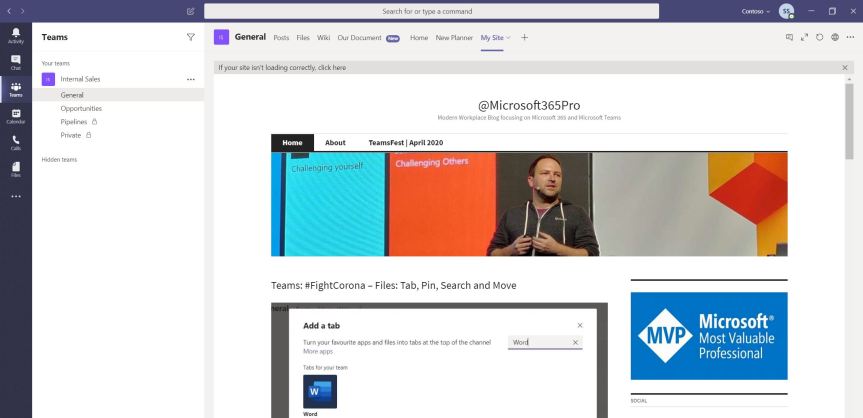Reload the tab with refresh icon
The width and height of the screenshot is (863, 418).
[x=819, y=37]
